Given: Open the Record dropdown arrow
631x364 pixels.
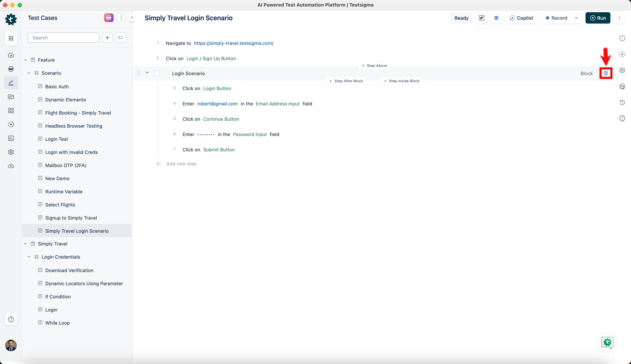Looking at the screenshot, I should [x=576, y=18].
